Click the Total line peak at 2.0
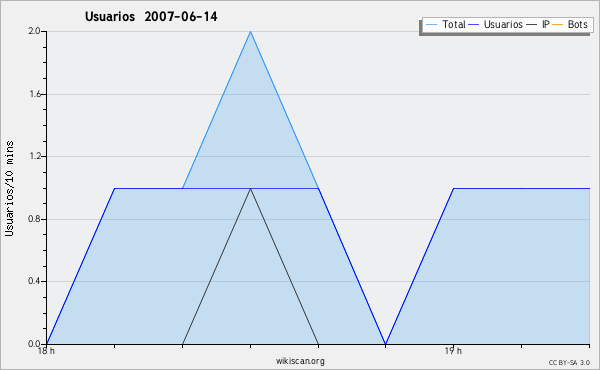The width and height of the screenshot is (600, 370). click(250, 31)
